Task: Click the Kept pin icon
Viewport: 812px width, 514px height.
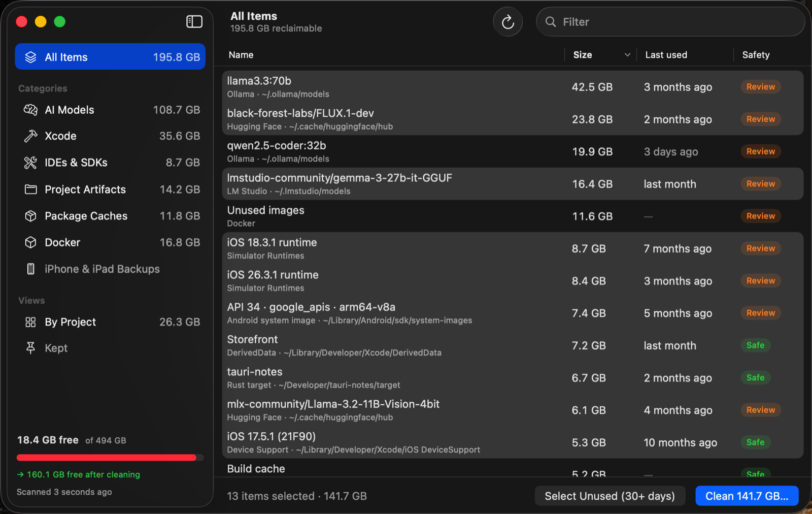Action: tap(31, 348)
